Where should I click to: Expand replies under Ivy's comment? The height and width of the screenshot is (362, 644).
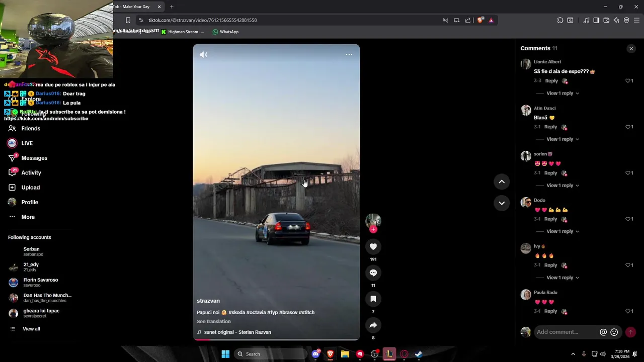[562, 278]
